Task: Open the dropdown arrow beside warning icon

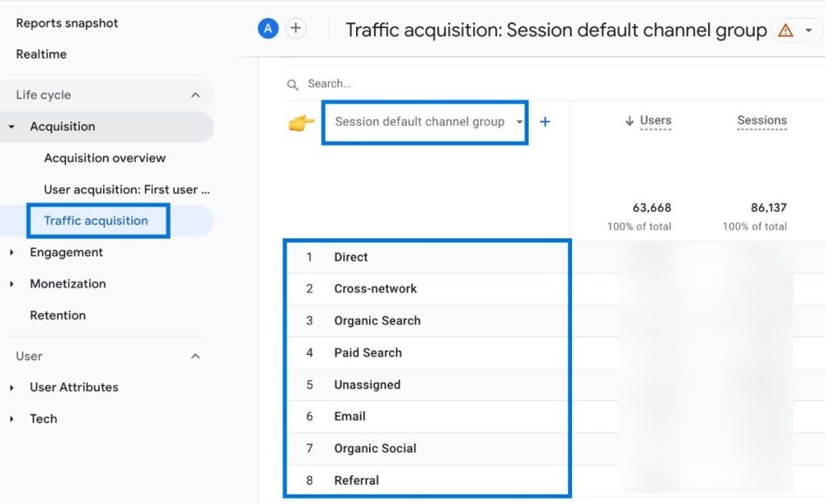Action: pos(808,31)
